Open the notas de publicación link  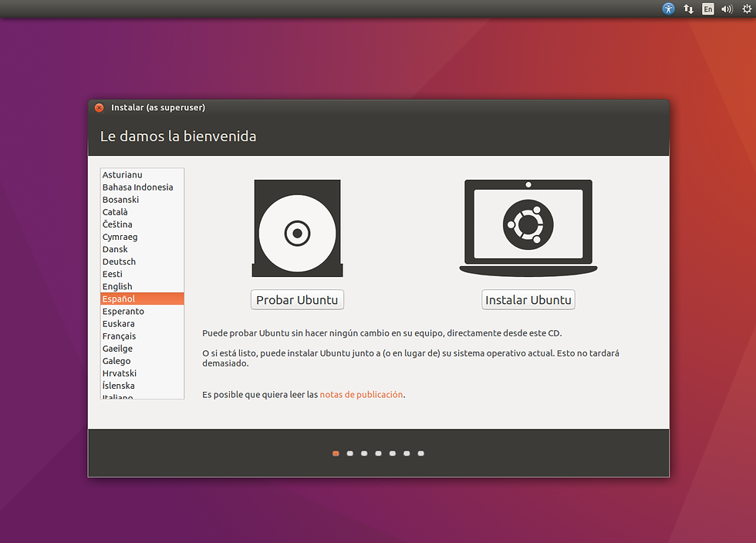(x=361, y=394)
